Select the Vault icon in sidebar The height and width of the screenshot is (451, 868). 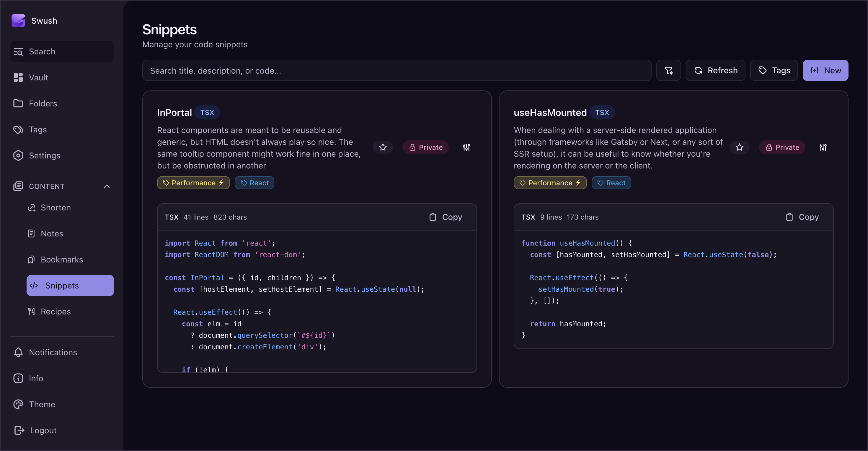tap(19, 77)
